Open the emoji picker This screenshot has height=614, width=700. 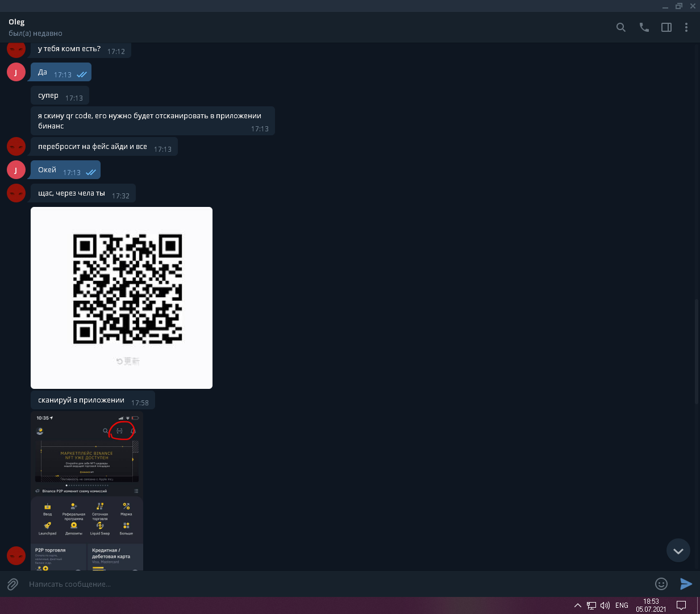click(661, 584)
